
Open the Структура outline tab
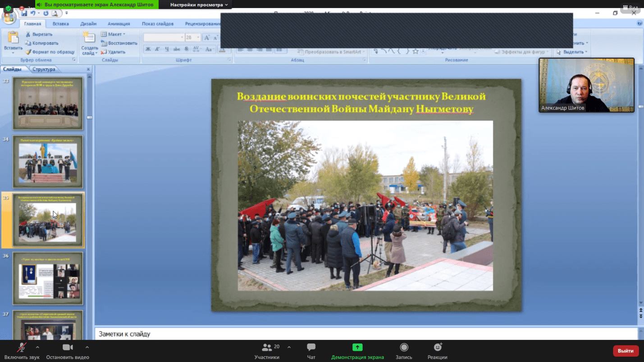(44, 69)
